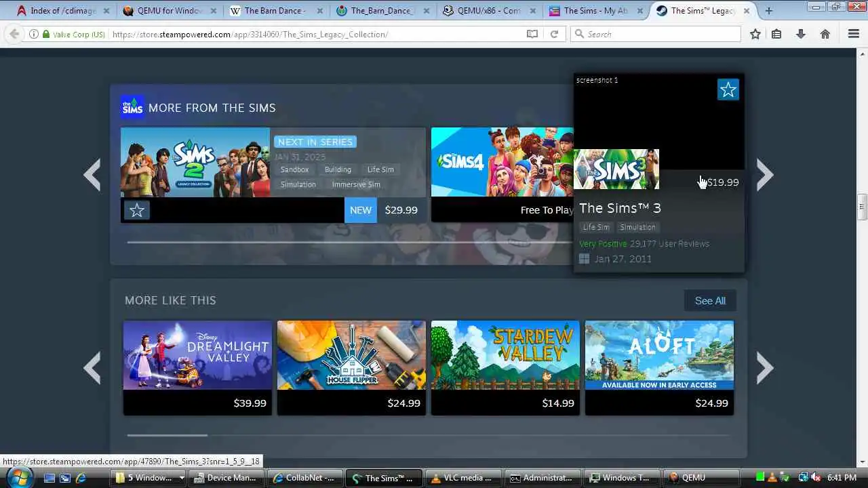Image resolution: width=868 pixels, height=488 pixels.
Task: Click See All in More Like This
Action: pyautogui.click(x=710, y=301)
